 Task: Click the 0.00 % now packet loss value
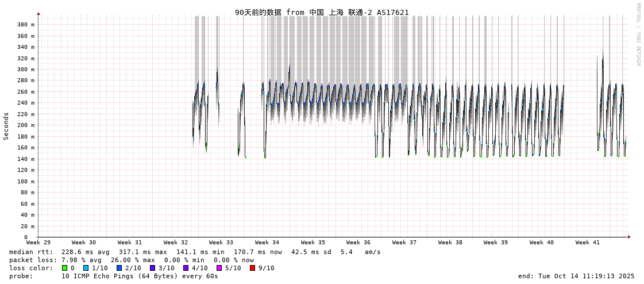tap(233, 260)
